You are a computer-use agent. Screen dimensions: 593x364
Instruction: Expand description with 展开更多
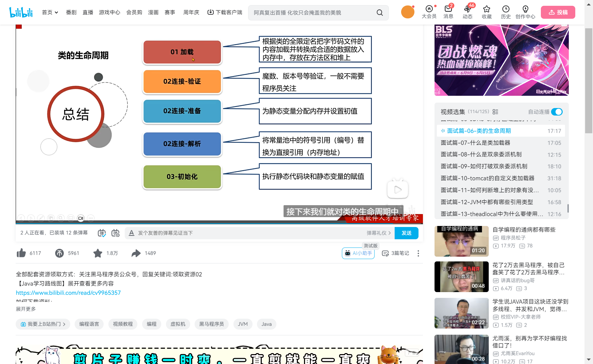pos(26,309)
